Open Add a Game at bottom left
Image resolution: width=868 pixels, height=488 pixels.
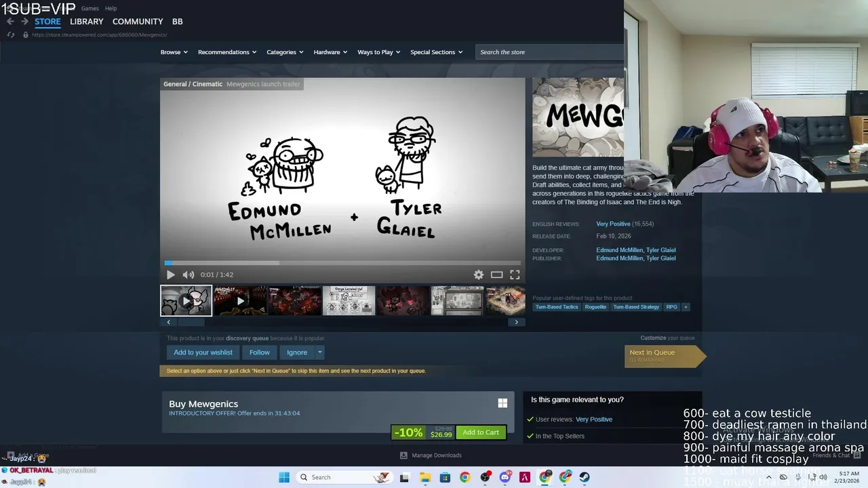click(28, 455)
